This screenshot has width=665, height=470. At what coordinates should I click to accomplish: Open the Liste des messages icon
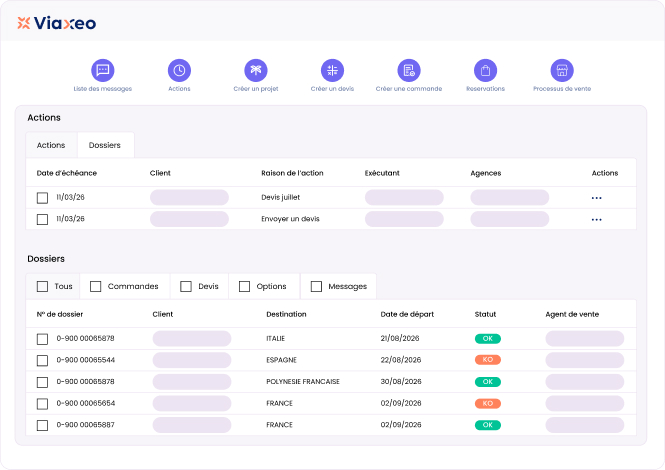pyautogui.click(x=103, y=70)
